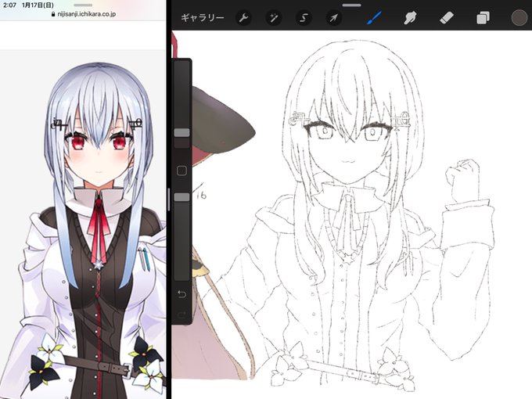The width and height of the screenshot is (532, 399).
Task: Tap the brush opacity slider handle
Action: 182,197
